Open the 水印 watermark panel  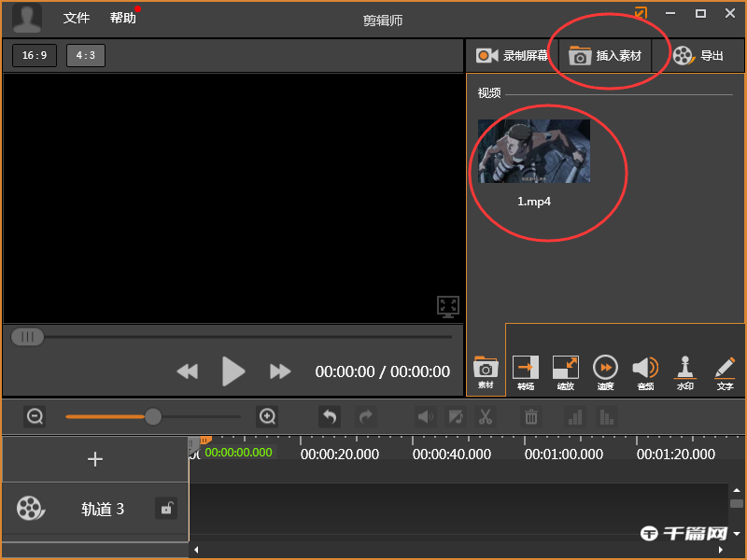point(685,371)
